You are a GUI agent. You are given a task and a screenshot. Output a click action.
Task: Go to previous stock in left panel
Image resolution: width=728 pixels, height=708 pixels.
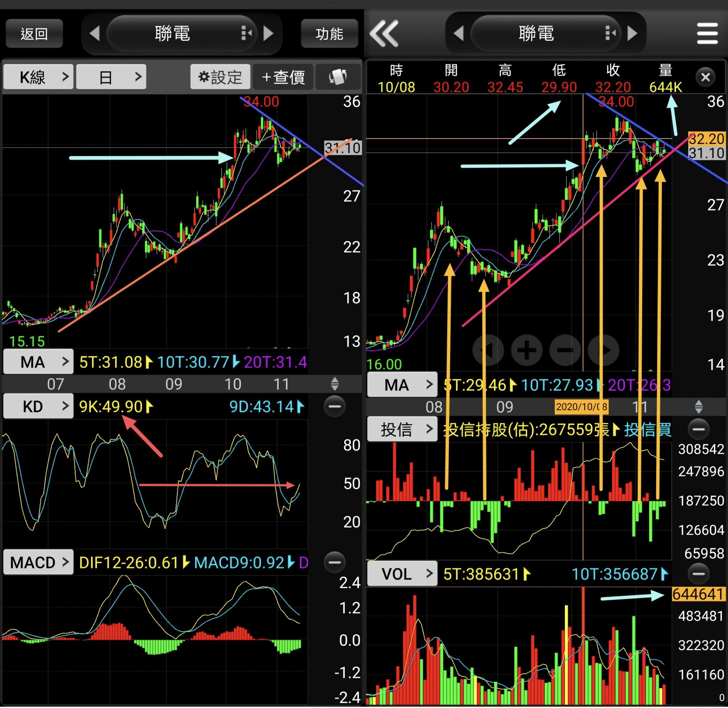[95, 33]
